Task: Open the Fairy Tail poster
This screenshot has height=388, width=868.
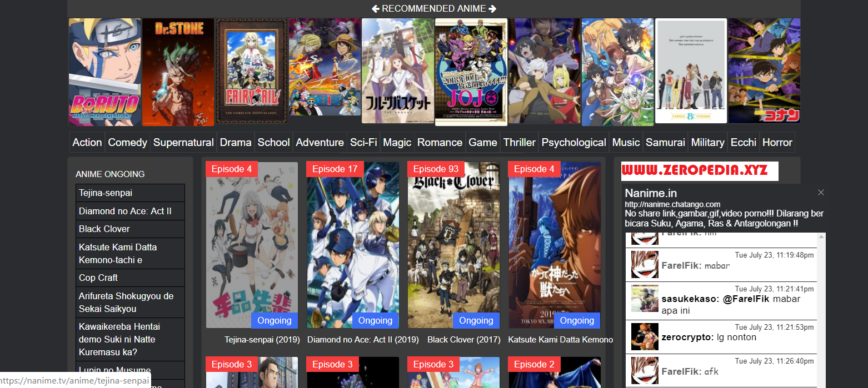Action: click(251, 70)
